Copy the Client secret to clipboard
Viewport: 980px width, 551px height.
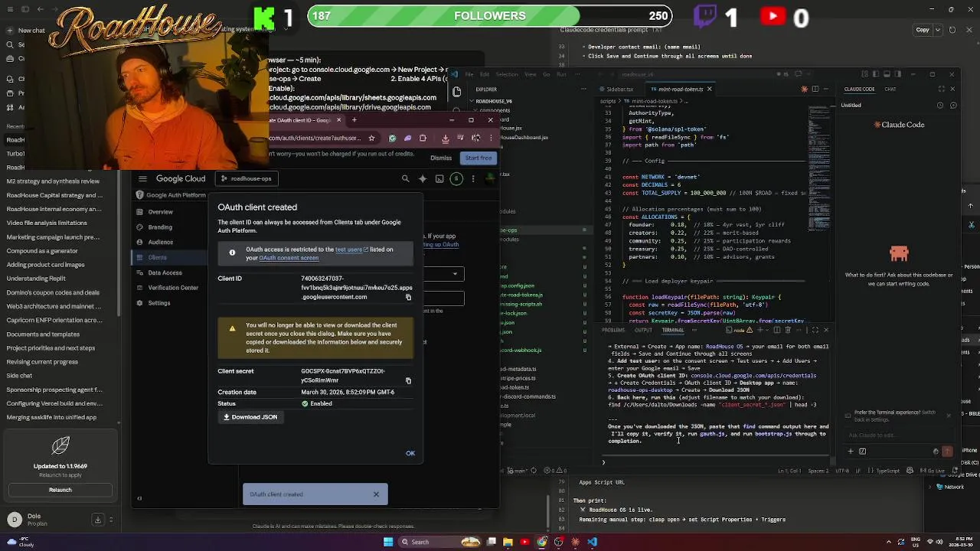pyautogui.click(x=408, y=380)
